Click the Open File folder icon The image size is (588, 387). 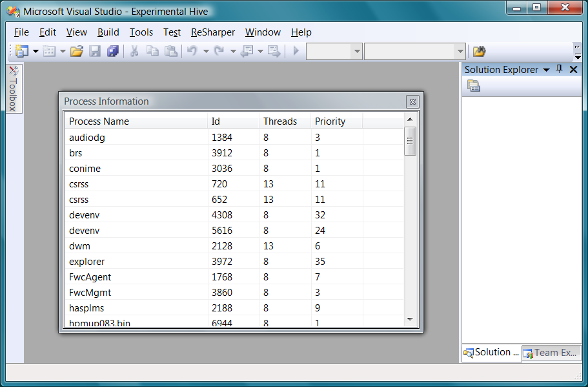[77, 51]
